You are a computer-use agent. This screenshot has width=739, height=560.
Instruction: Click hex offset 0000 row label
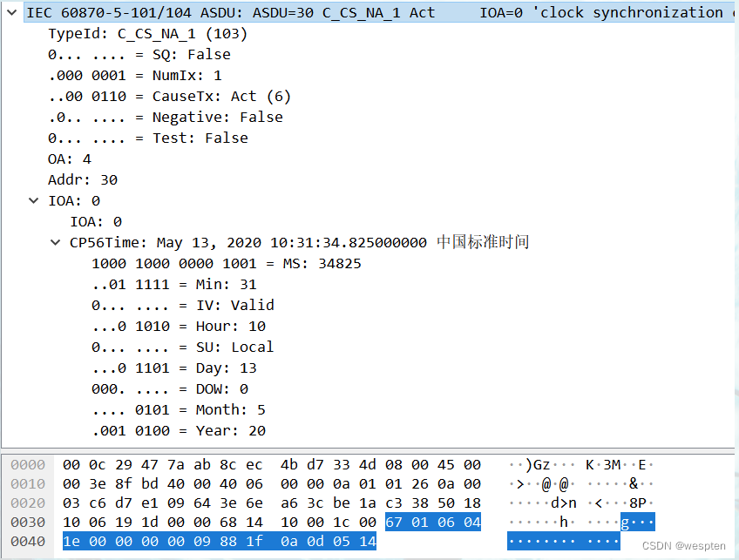[28, 465]
